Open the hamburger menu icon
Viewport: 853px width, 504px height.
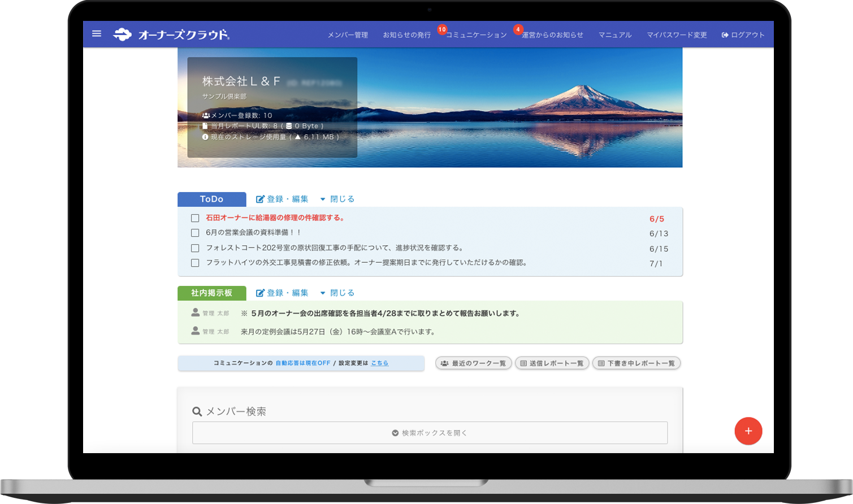[x=97, y=34]
